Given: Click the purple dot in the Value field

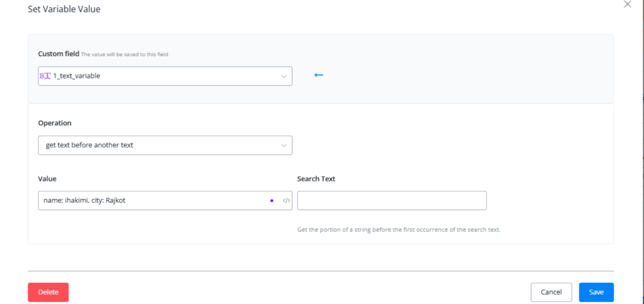Looking at the screenshot, I should [x=272, y=201].
